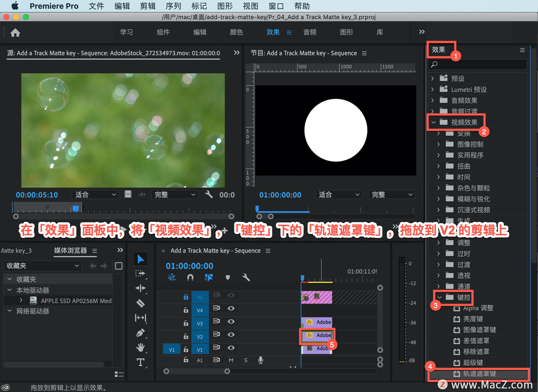Screen dimensions: 538x392
Task: Switch to the 颜色 workspace
Action: tap(236, 32)
